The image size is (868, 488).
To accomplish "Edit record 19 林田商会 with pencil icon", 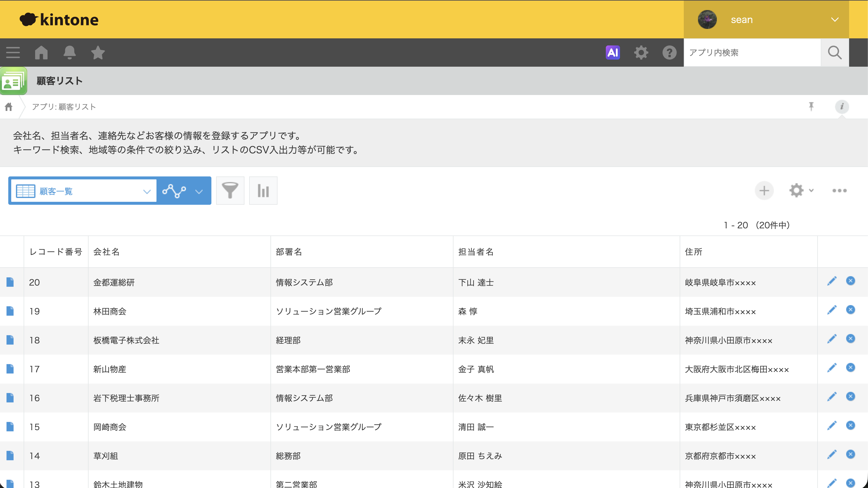I will point(832,310).
